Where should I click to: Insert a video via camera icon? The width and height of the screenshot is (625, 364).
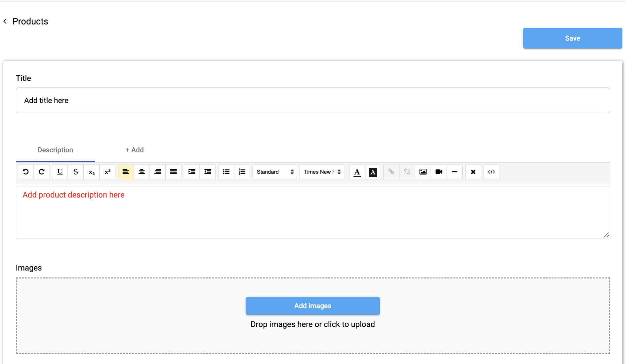point(439,172)
